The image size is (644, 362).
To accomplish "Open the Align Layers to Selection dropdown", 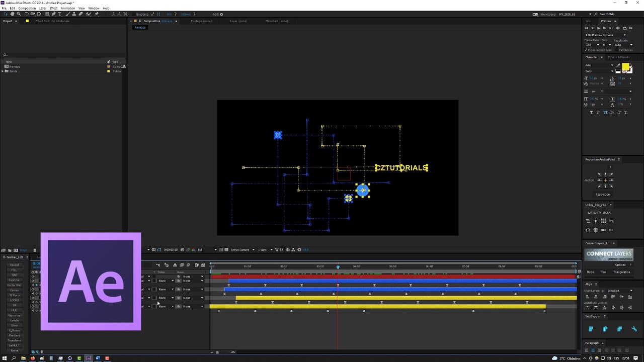I will click(x=620, y=291).
